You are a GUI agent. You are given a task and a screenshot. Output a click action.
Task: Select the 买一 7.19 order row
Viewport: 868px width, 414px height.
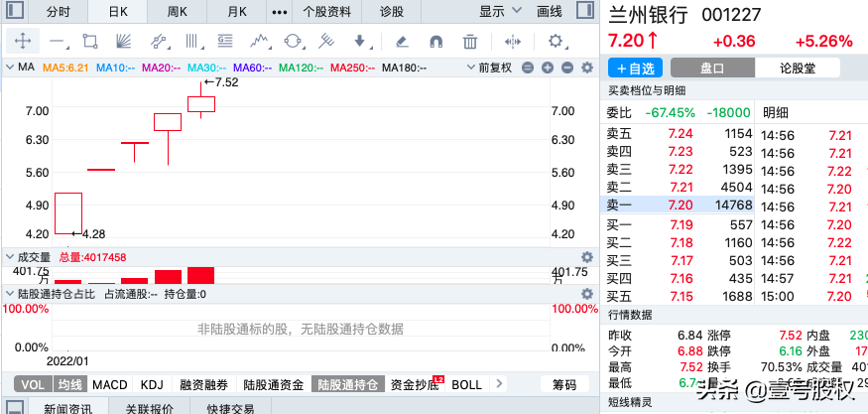[x=677, y=224]
